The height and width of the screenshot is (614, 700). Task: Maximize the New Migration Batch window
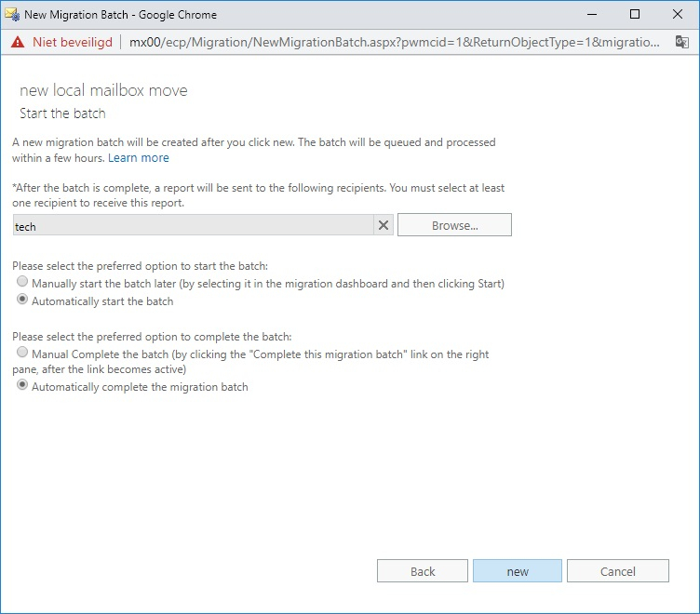pos(635,14)
